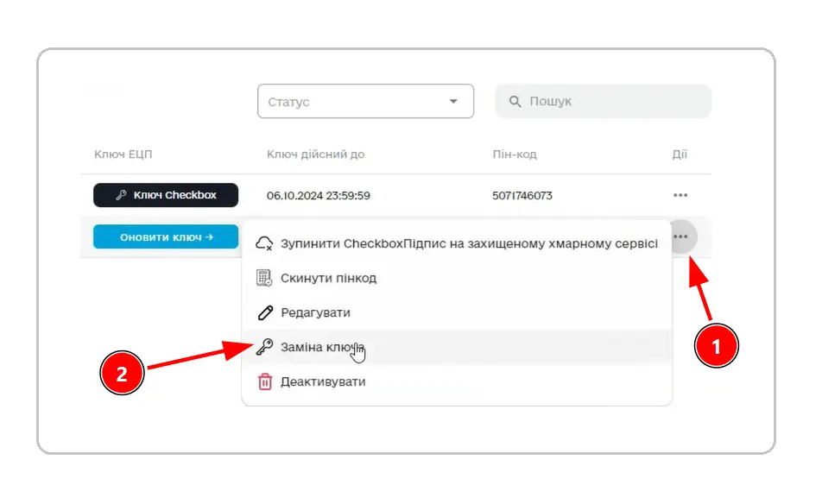Select Деактивувати in the actions menu
The height and width of the screenshot is (504, 822).
(323, 381)
